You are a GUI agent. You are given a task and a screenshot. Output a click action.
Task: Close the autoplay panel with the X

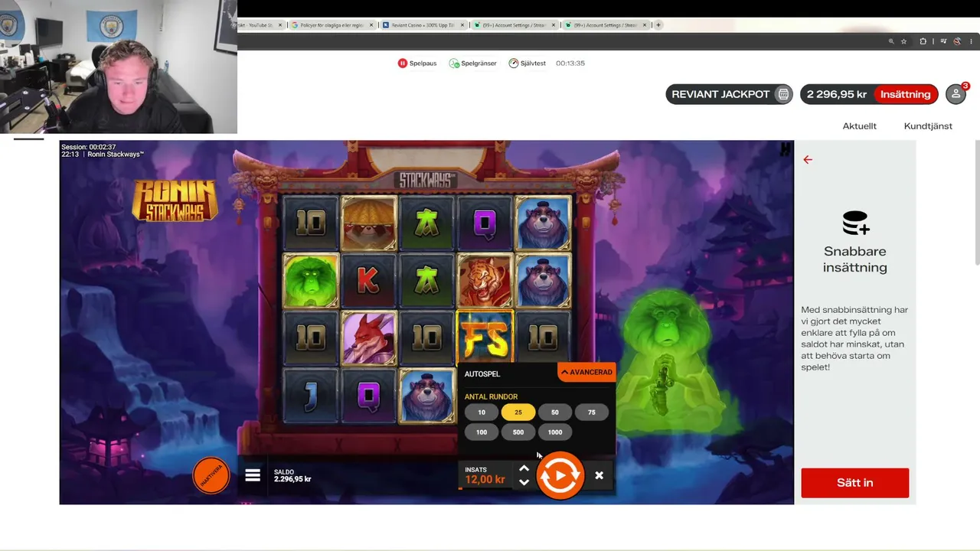(599, 475)
